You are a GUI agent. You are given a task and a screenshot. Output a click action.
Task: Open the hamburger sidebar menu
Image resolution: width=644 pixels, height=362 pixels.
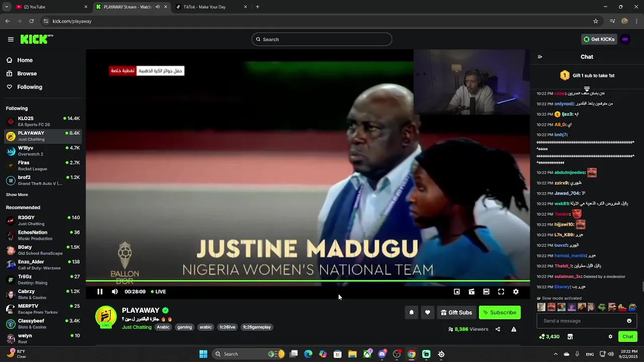[11, 39]
